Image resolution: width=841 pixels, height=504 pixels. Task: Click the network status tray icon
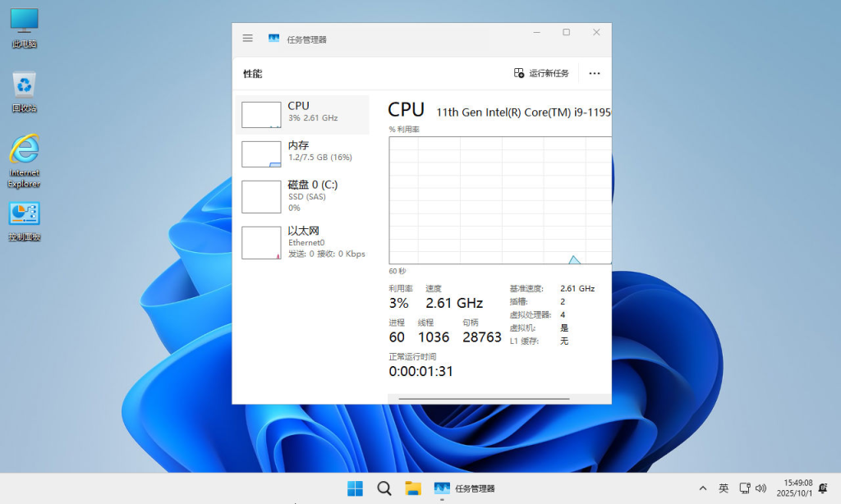point(744,487)
